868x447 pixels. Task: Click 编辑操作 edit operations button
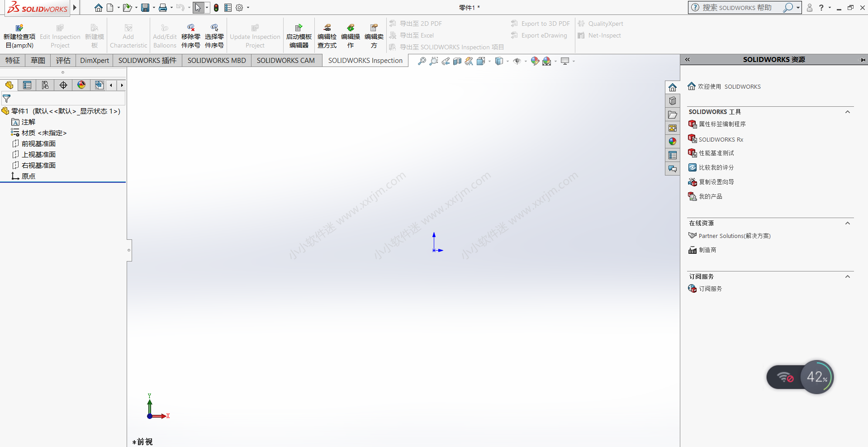351,36
